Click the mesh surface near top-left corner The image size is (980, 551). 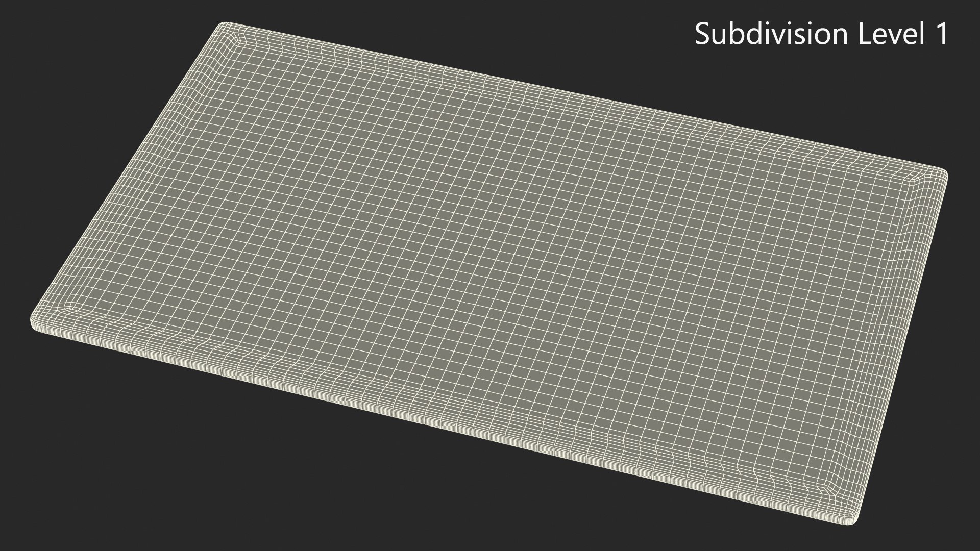pyautogui.click(x=265, y=66)
